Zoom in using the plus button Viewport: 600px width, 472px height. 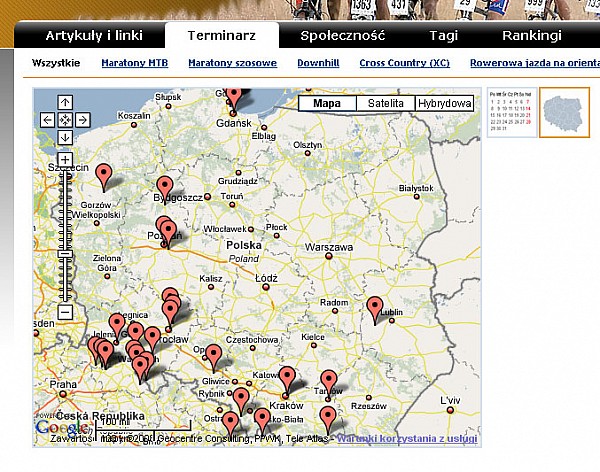(x=65, y=160)
